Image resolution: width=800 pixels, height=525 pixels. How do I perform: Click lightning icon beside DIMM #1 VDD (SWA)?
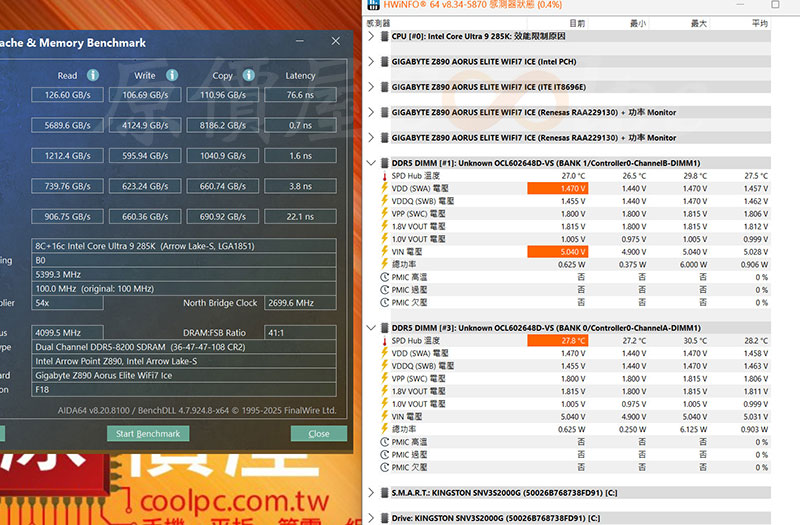click(385, 189)
